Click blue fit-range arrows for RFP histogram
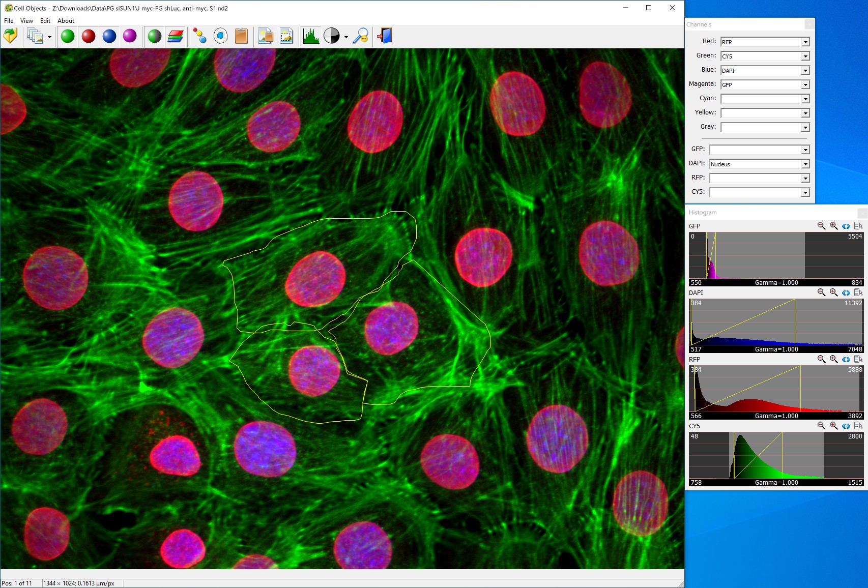Image resolution: width=868 pixels, height=588 pixels. (846, 360)
